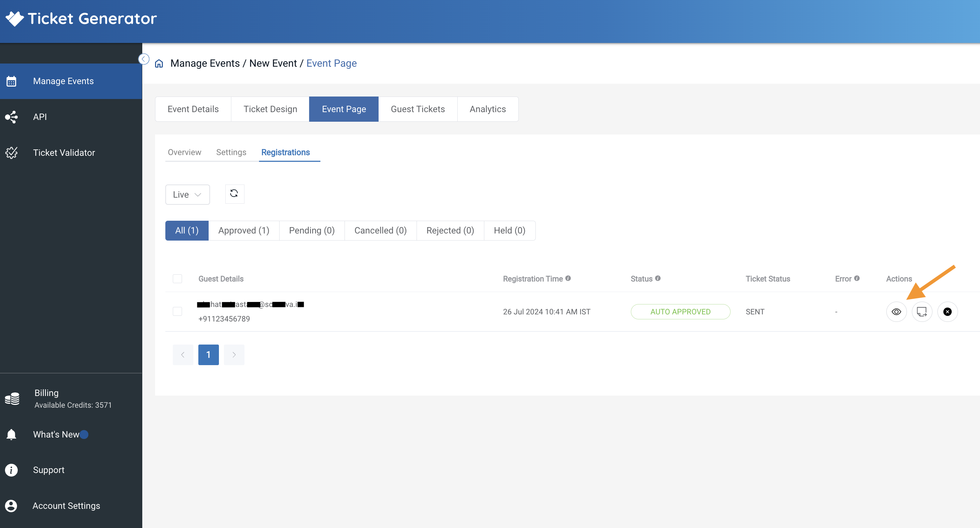980x528 pixels.
Task: Open the API sidebar item
Action: coord(71,117)
